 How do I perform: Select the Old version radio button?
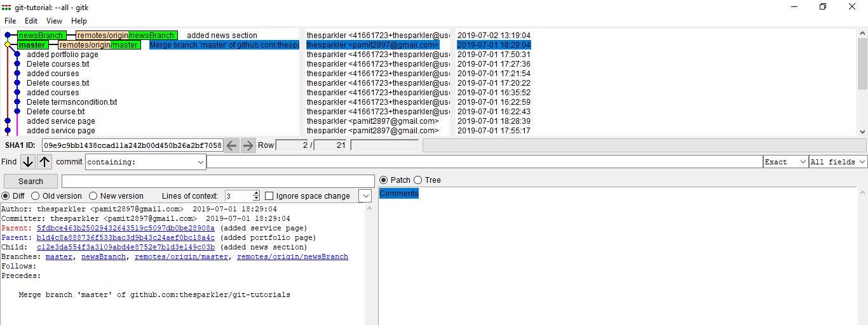36,196
